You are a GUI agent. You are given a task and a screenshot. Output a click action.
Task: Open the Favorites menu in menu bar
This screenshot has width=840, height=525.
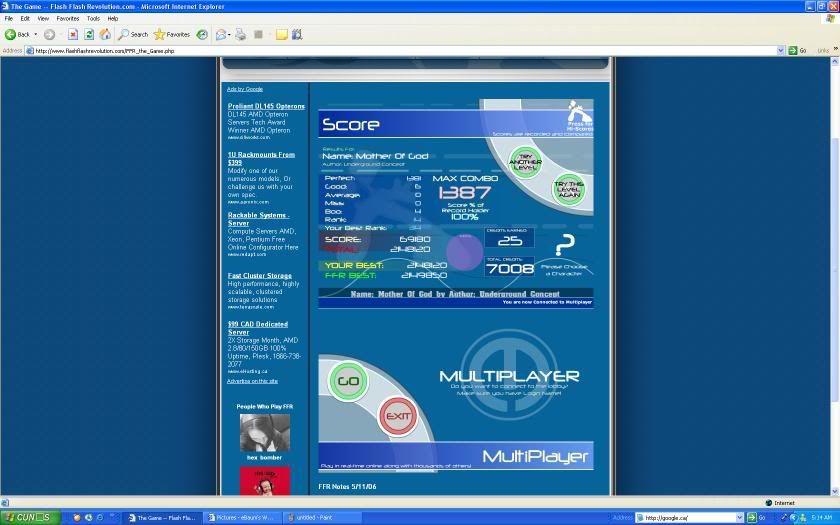click(67, 18)
